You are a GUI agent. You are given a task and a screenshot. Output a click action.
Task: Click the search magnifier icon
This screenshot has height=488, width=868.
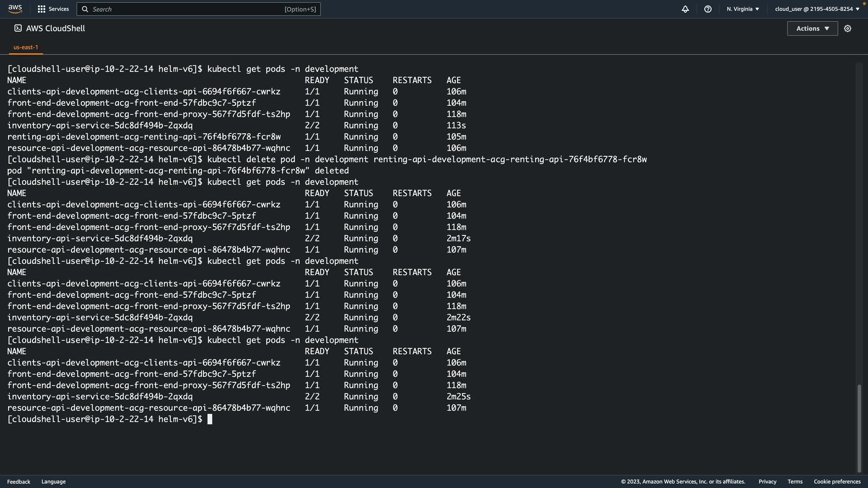click(x=85, y=9)
